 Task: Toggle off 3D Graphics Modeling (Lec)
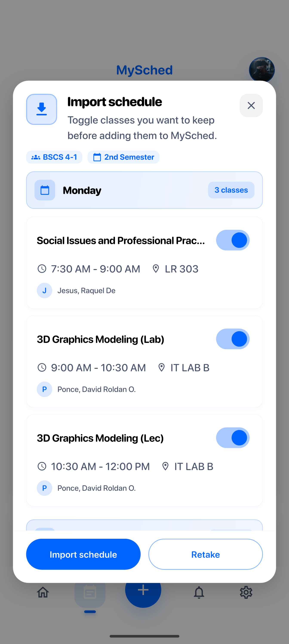[232, 438]
